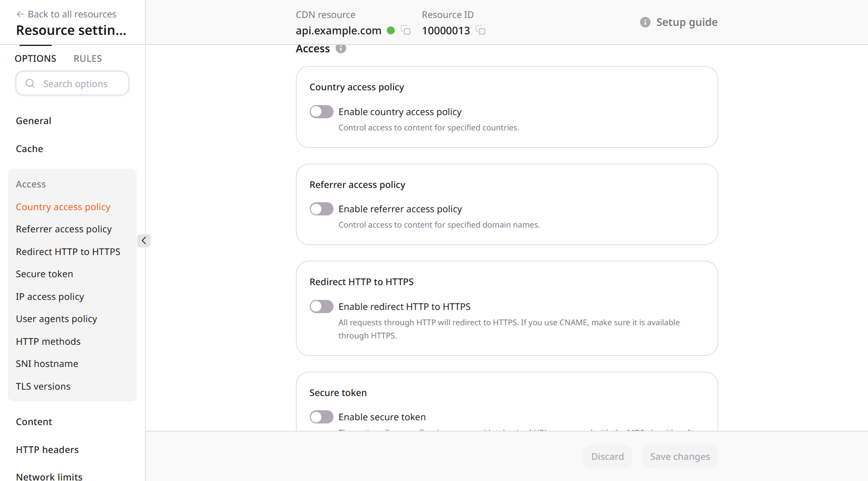Viewport: 868px width, 481px height.
Task: Open the Cache section
Action: click(x=30, y=149)
